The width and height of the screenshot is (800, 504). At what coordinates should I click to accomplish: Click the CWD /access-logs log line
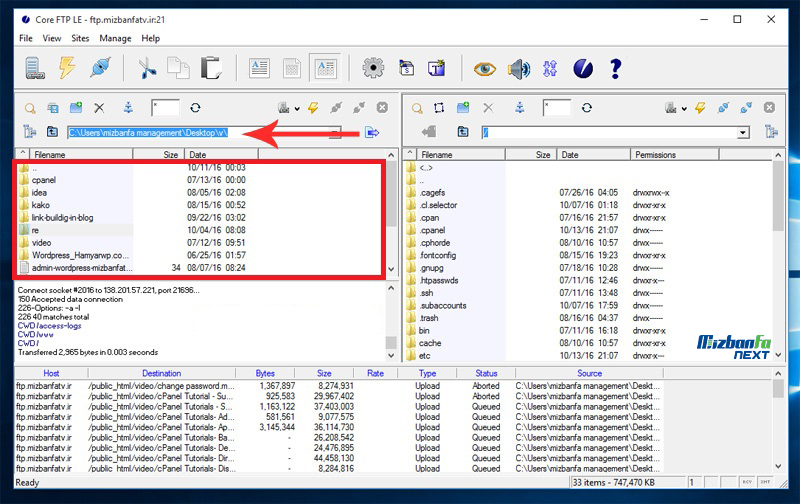tap(49, 326)
